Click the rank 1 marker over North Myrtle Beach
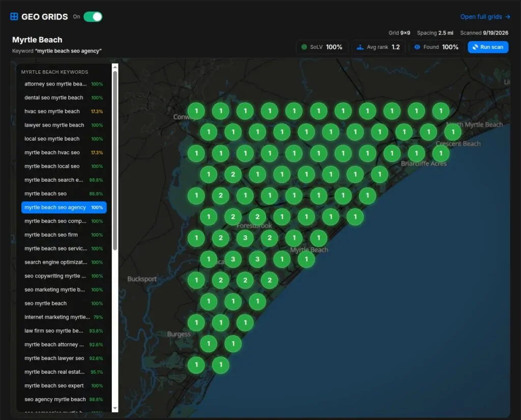The image size is (521, 420). [453, 132]
